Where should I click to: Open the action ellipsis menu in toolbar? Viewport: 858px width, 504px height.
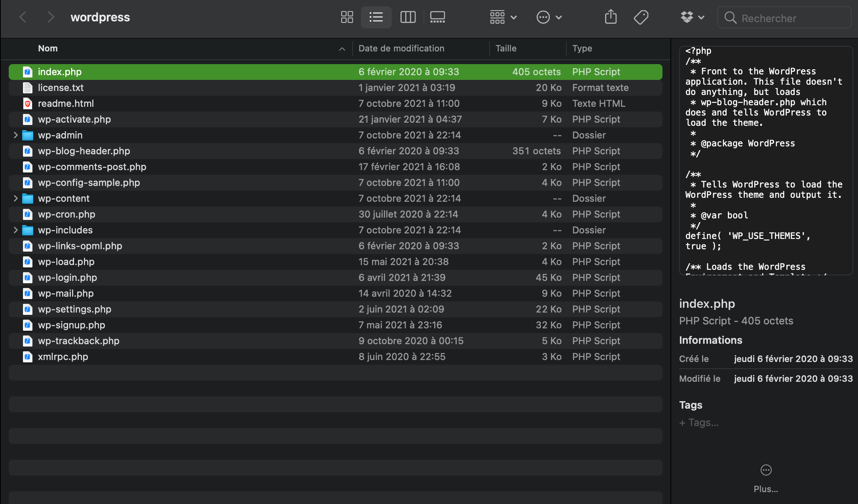pos(549,17)
